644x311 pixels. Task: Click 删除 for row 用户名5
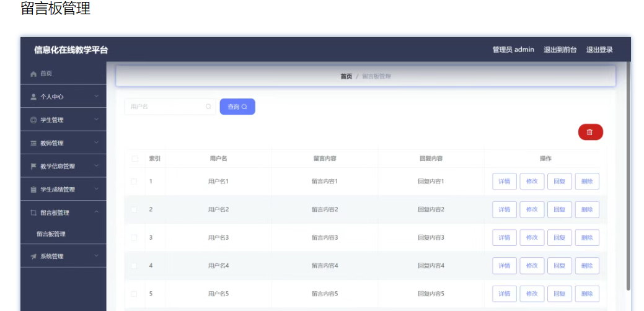coord(587,294)
